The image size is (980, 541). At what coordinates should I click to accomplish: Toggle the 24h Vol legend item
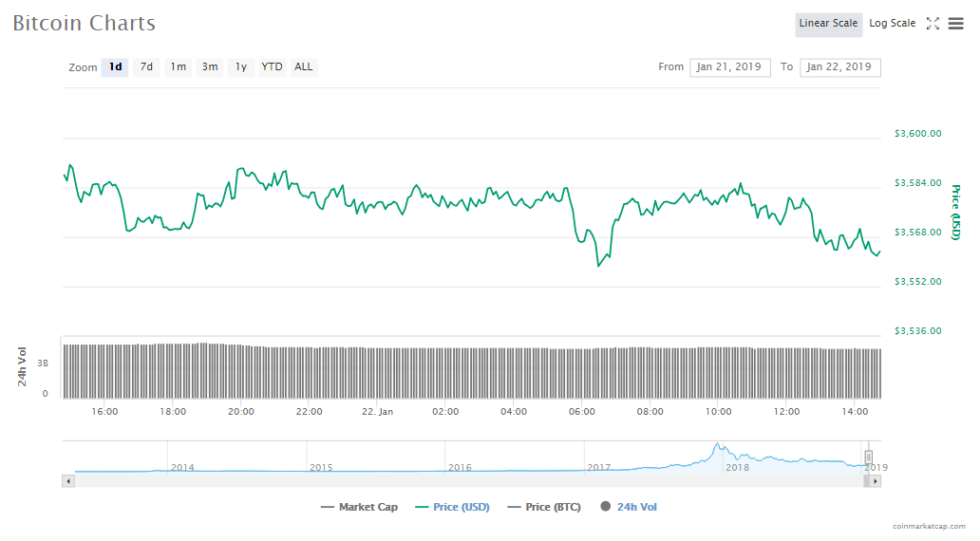coord(628,507)
